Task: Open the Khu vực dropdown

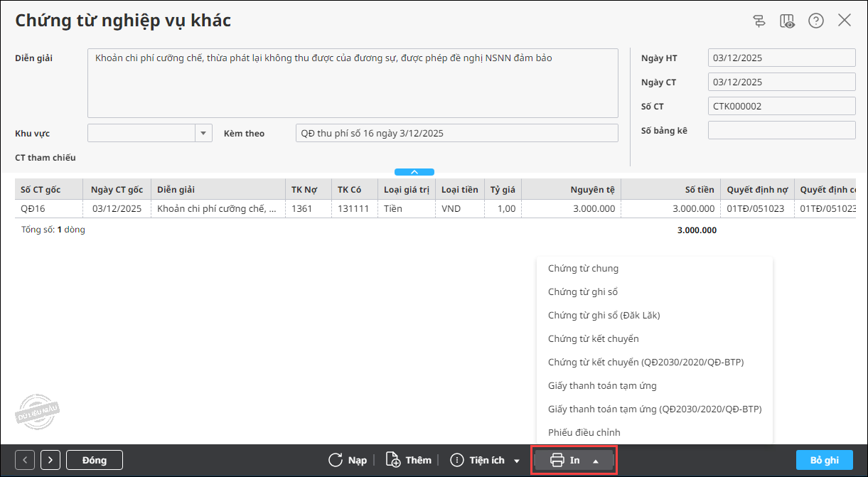Action: pos(203,133)
